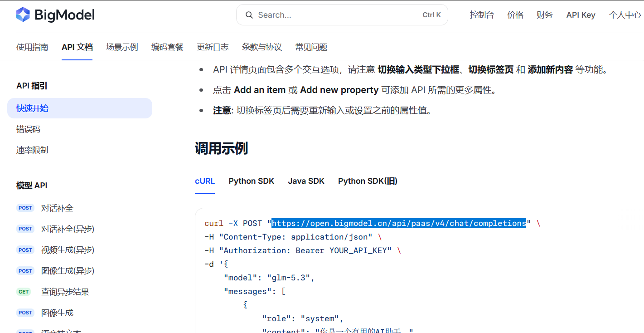Screen dimensions: 644x333
Task: Click the "role": "system" line
Action: pos(303,318)
